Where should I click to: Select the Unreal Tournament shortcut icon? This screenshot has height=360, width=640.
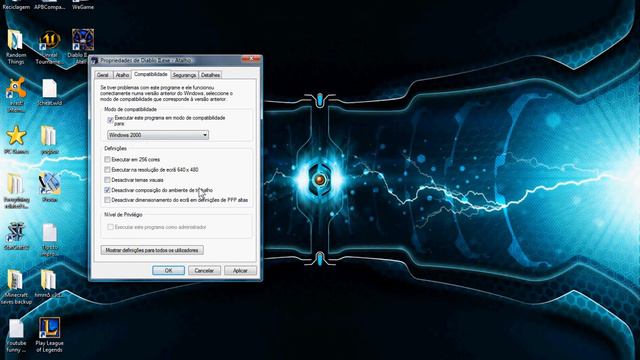click(x=49, y=41)
